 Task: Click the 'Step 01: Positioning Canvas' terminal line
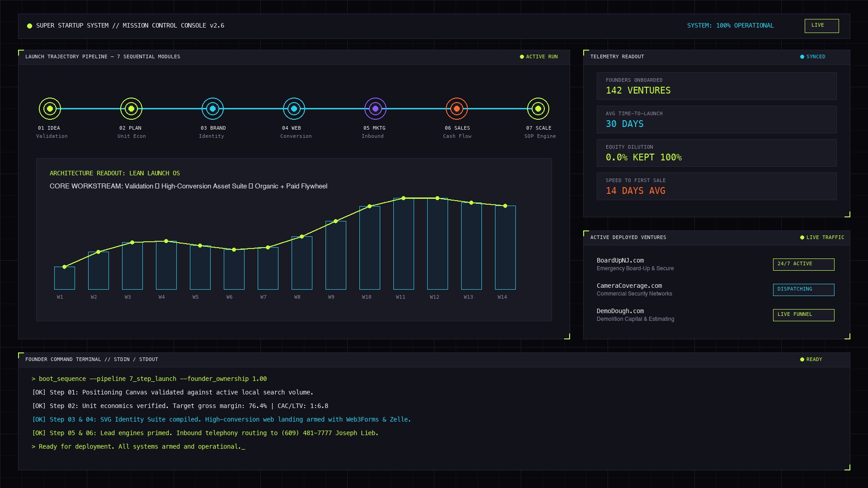(173, 392)
